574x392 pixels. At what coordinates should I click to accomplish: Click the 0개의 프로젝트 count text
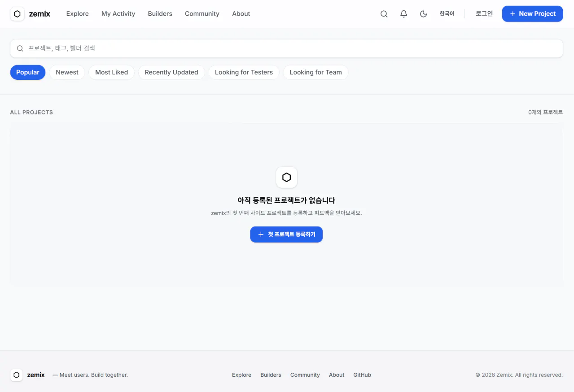tap(545, 113)
